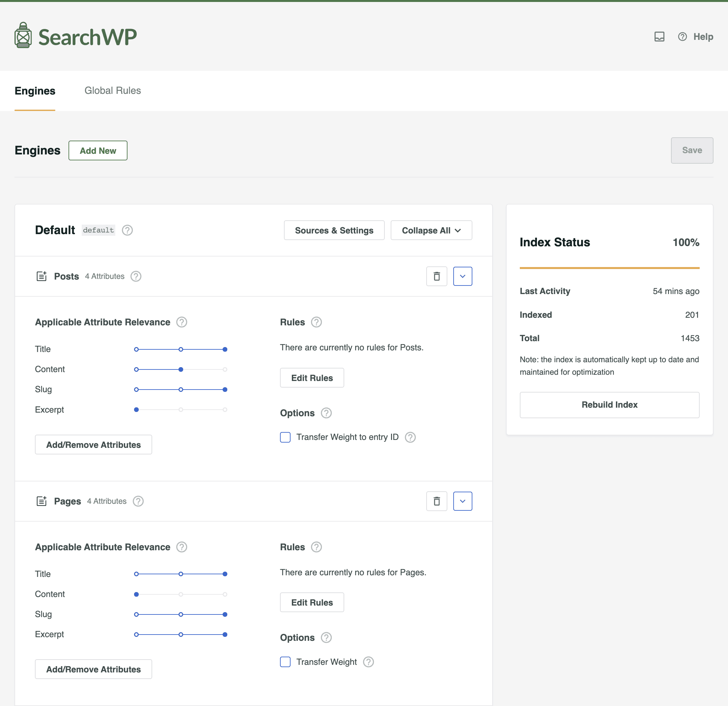Viewport: 728px width, 706px height.
Task: Click help icon beside Index Status Options for Posts
Action: pyautogui.click(x=326, y=413)
